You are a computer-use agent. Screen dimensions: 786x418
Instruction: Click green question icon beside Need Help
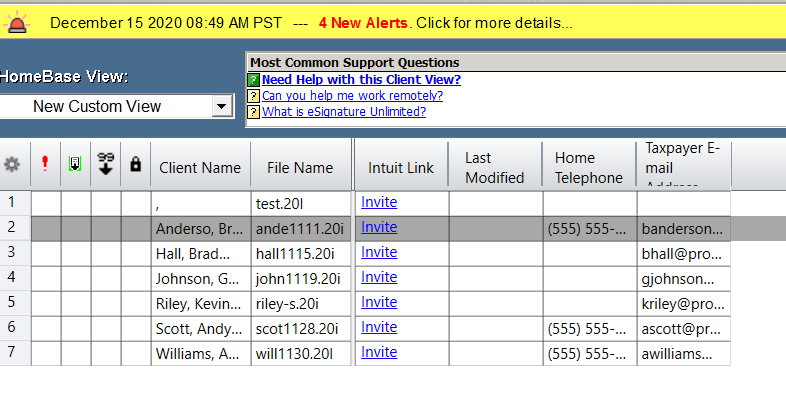[253, 80]
